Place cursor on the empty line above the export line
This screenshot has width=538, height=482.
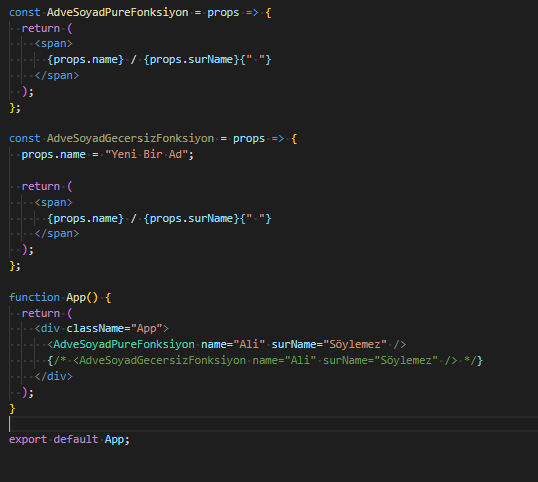[x=273, y=424]
